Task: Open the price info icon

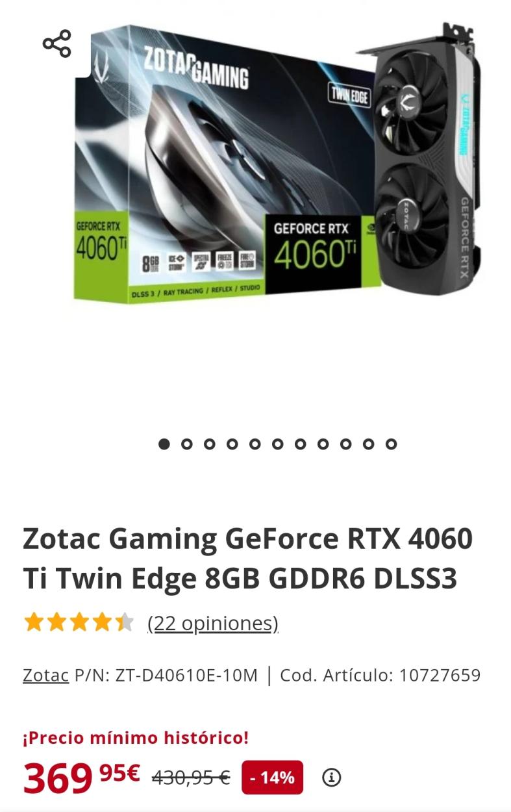Action: click(x=332, y=777)
